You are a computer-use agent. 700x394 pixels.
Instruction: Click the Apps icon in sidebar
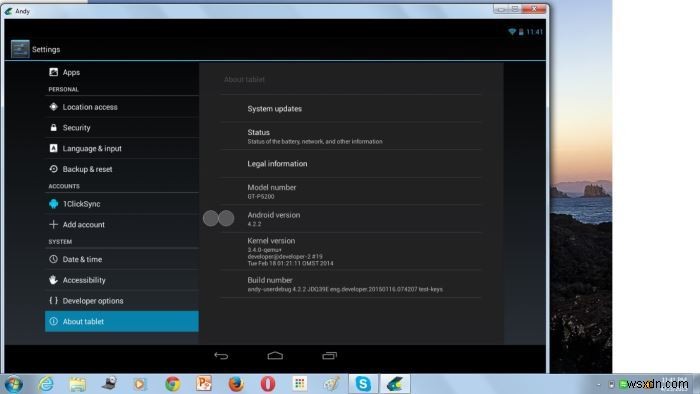[x=54, y=72]
